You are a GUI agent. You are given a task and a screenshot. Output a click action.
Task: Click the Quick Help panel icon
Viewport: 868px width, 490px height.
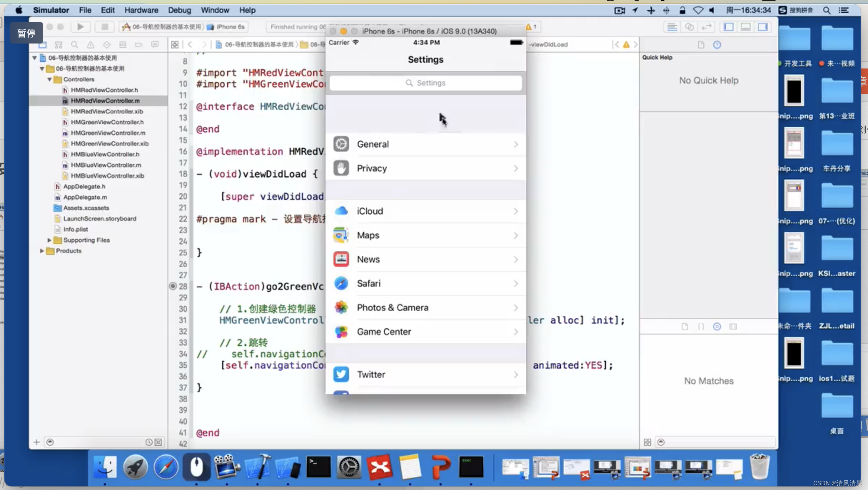coord(717,44)
